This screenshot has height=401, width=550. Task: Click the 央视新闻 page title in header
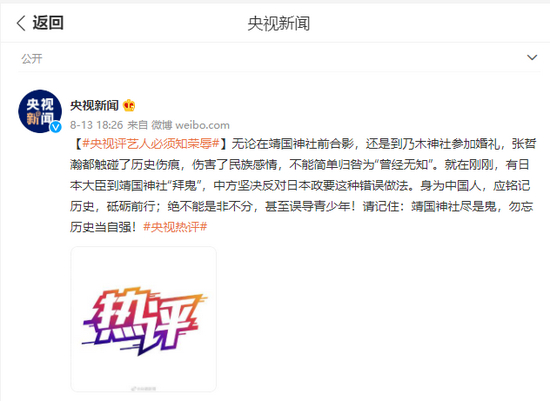click(x=279, y=24)
